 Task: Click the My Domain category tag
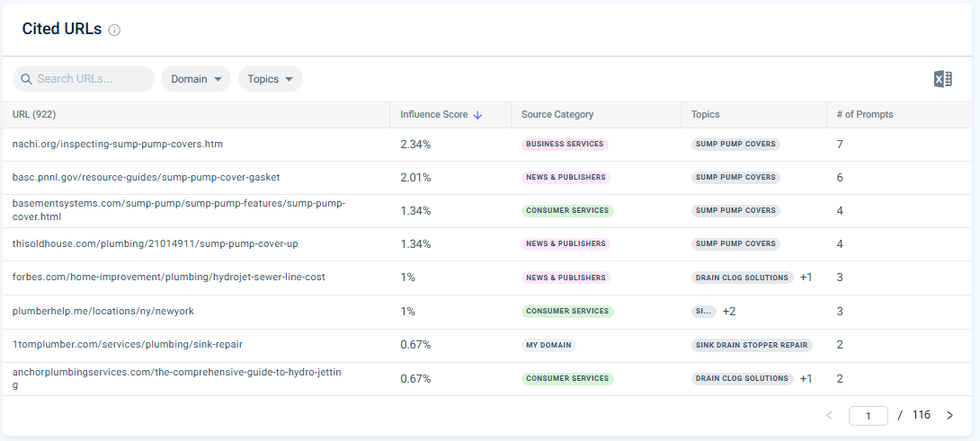(x=548, y=345)
